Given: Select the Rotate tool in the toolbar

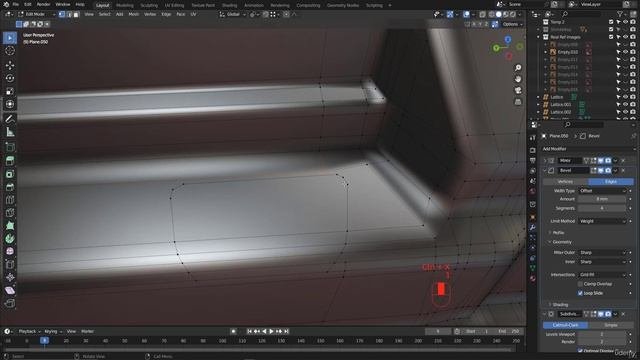Looking at the screenshot, I should [x=10, y=78].
